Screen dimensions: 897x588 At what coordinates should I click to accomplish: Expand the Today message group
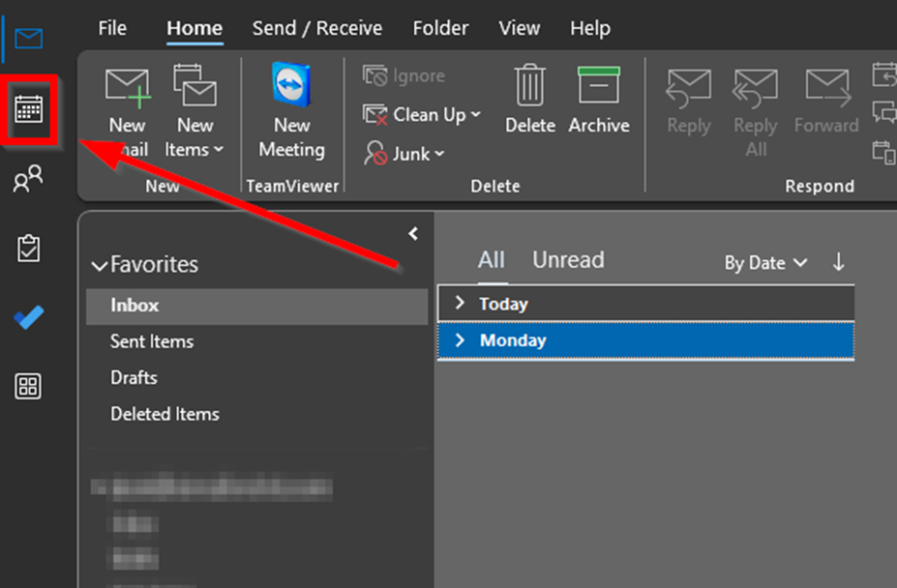point(460,303)
